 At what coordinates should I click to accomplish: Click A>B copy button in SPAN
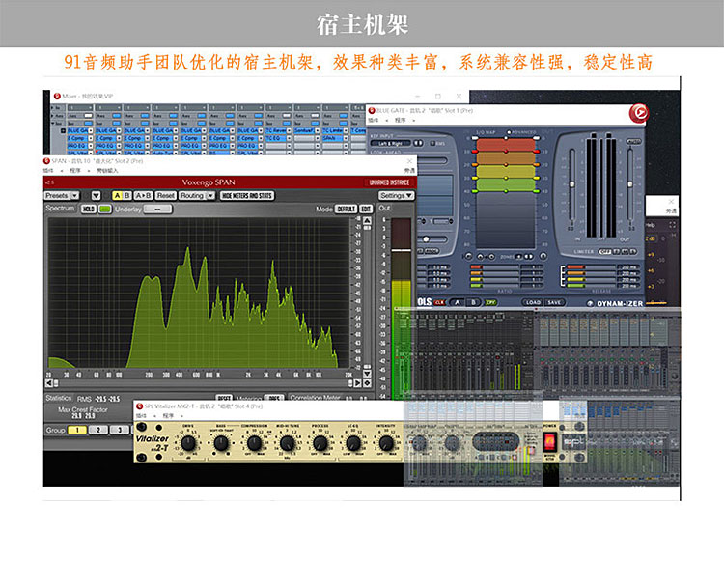click(x=143, y=195)
